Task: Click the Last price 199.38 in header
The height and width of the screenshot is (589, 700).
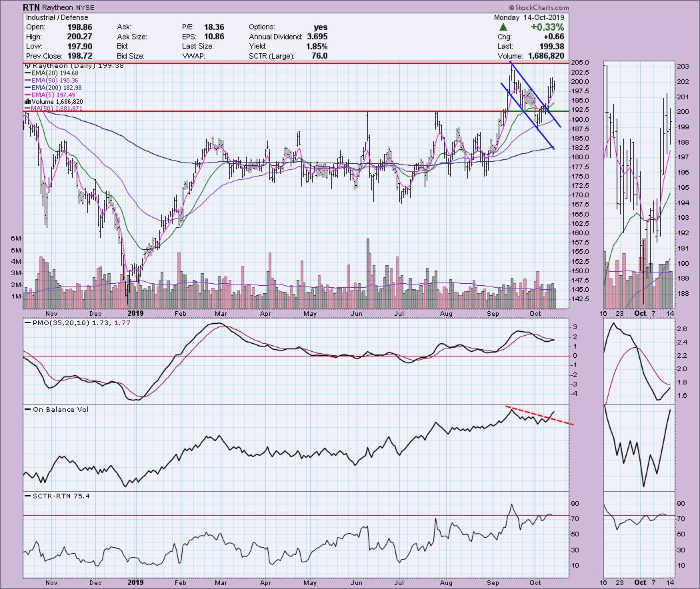Action: point(552,47)
